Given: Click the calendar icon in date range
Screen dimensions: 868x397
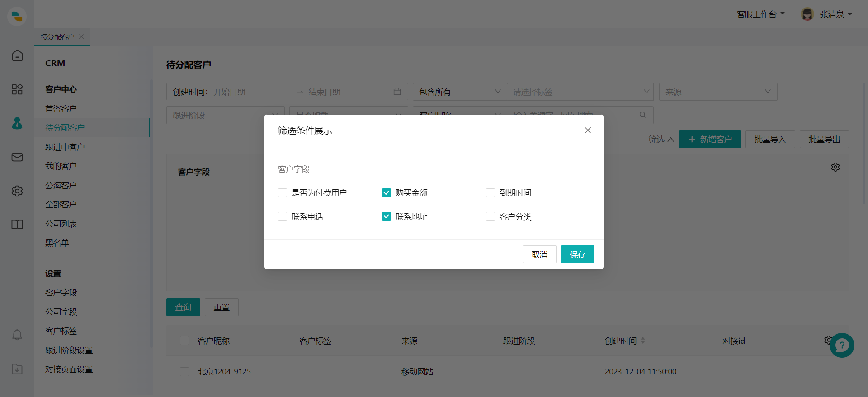Looking at the screenshot, I should tap(397, 92).
